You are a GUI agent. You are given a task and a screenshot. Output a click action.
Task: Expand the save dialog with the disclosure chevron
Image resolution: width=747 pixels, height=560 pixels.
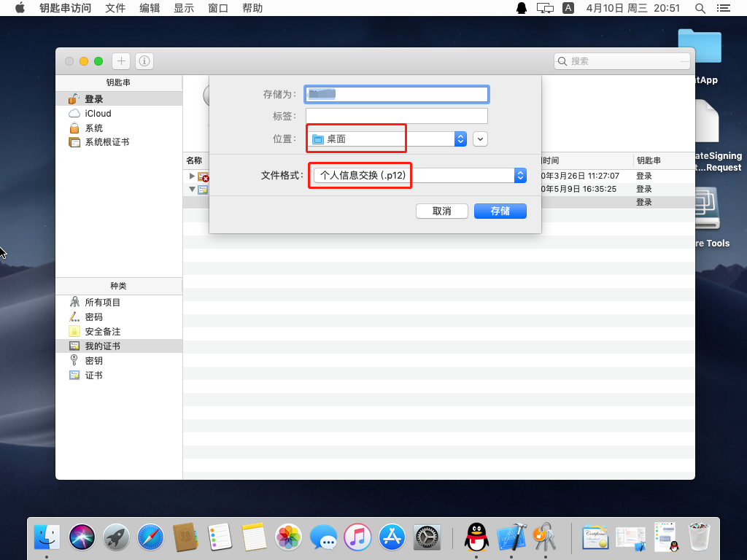[480, 139]
